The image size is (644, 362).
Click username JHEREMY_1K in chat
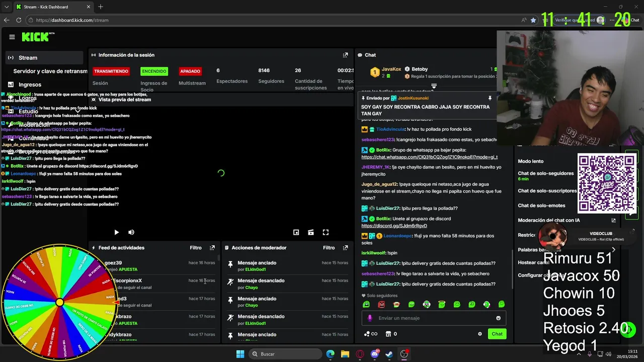pyautogui.click(x=375, y=167)
